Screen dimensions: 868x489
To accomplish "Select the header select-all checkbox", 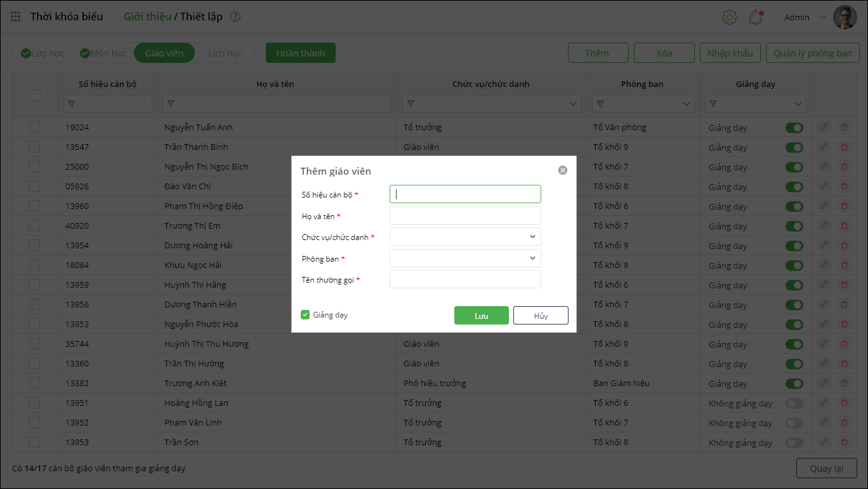I will point(35,95).
